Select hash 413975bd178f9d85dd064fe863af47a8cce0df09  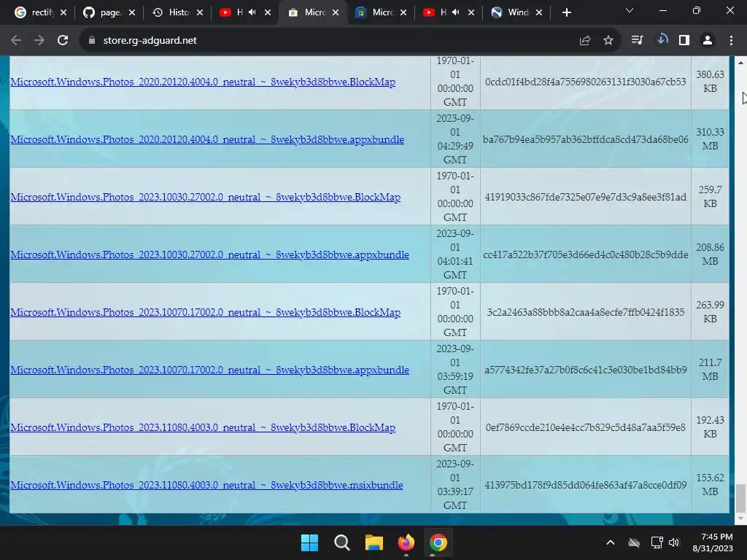[x=586, y=485]
